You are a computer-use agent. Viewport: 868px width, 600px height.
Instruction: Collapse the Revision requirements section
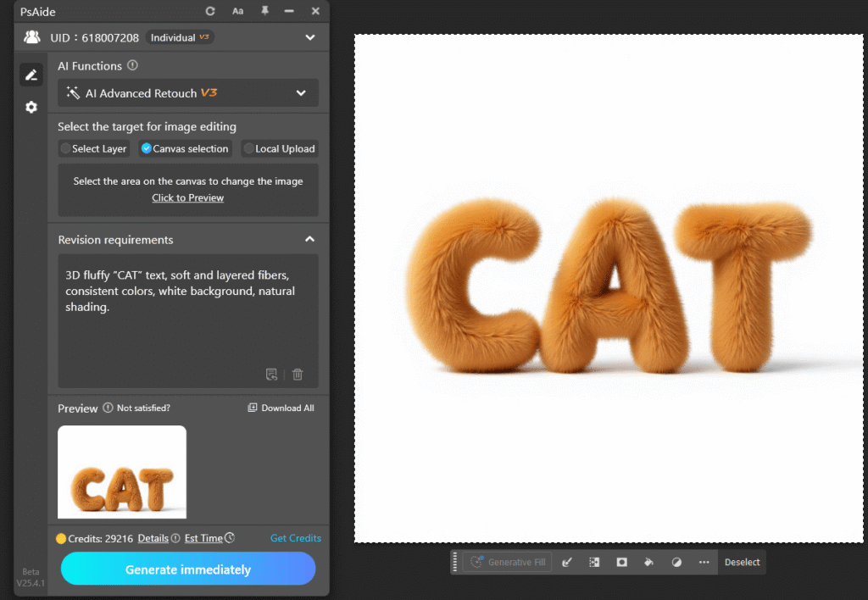310,240
